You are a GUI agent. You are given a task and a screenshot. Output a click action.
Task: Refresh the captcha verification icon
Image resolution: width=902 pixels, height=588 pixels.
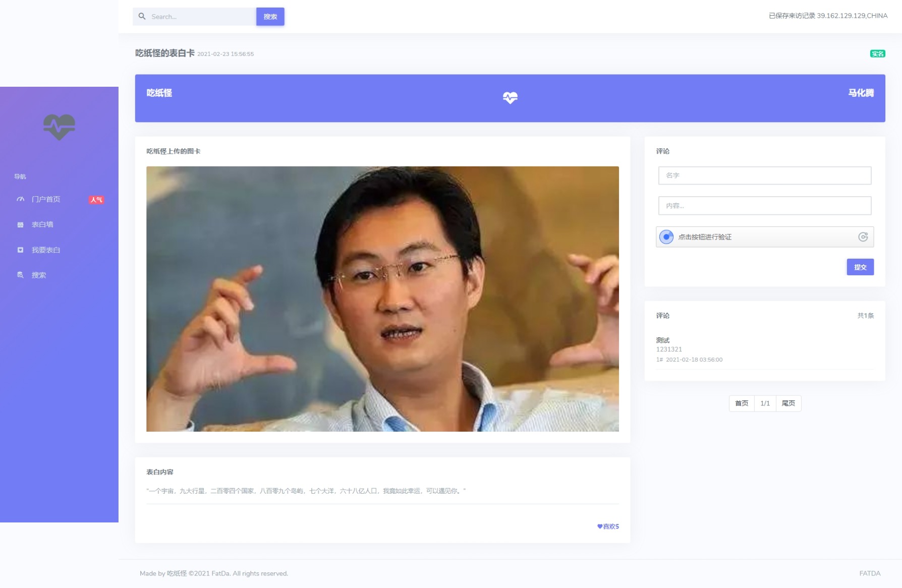point(863,237)
